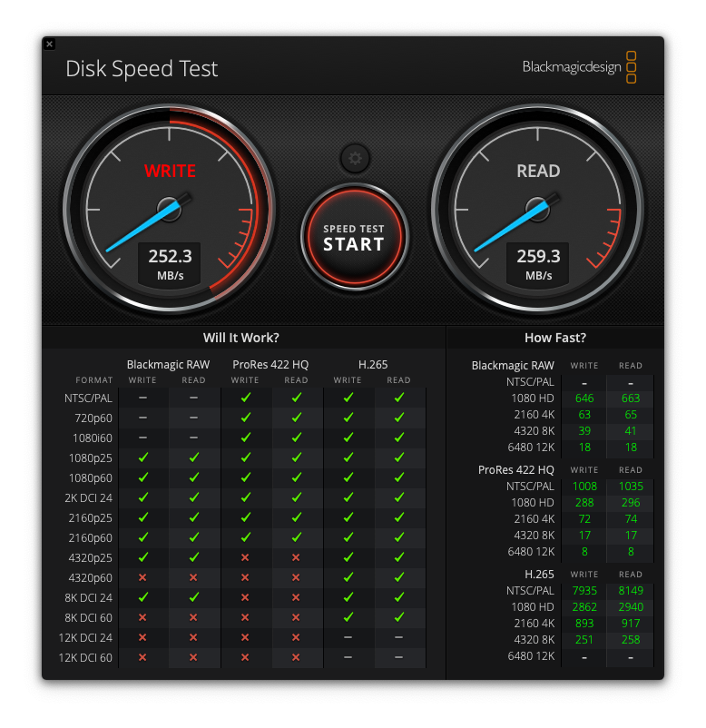Click Blackmagic RAW 2160 4K write value 63
706x728 pixels.
click(584, 415)
